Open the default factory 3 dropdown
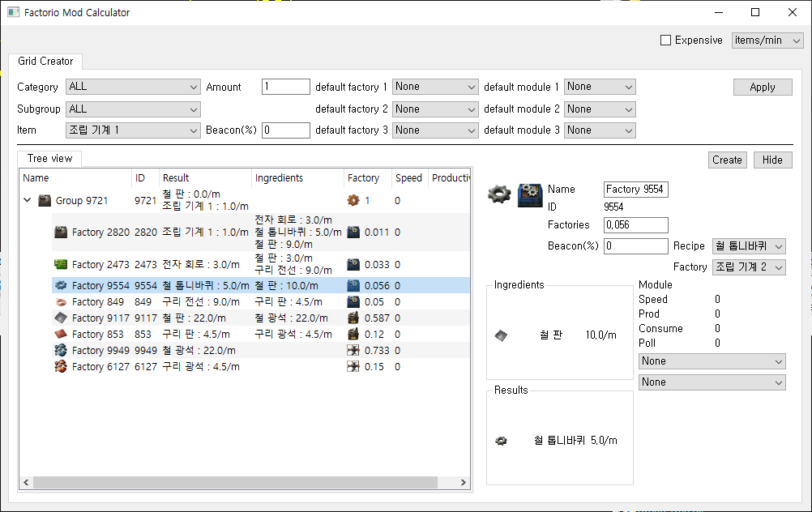Viewport: 812px width, 512px height. tap(435, 130)
